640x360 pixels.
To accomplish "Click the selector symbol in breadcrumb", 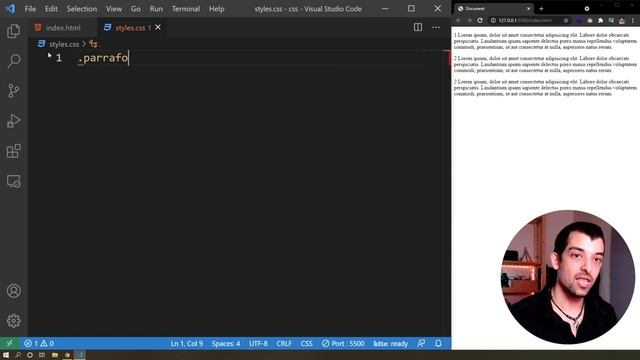I will click(x=94, y=44).
